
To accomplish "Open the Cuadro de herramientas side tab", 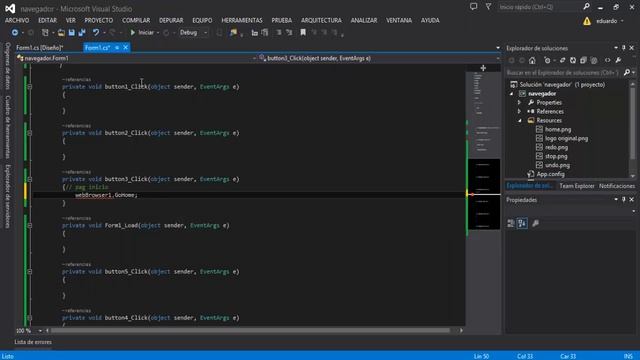I will coord(7,127).
